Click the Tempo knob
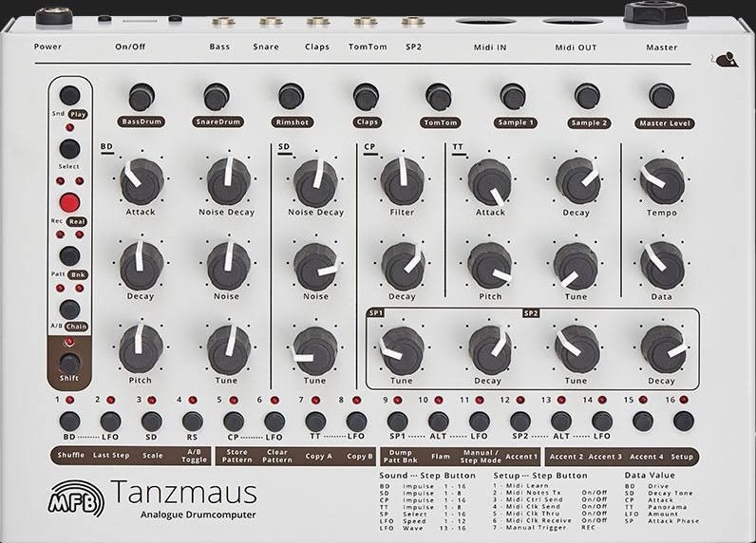This screenshot has width=756, height=543. point(662,181)
